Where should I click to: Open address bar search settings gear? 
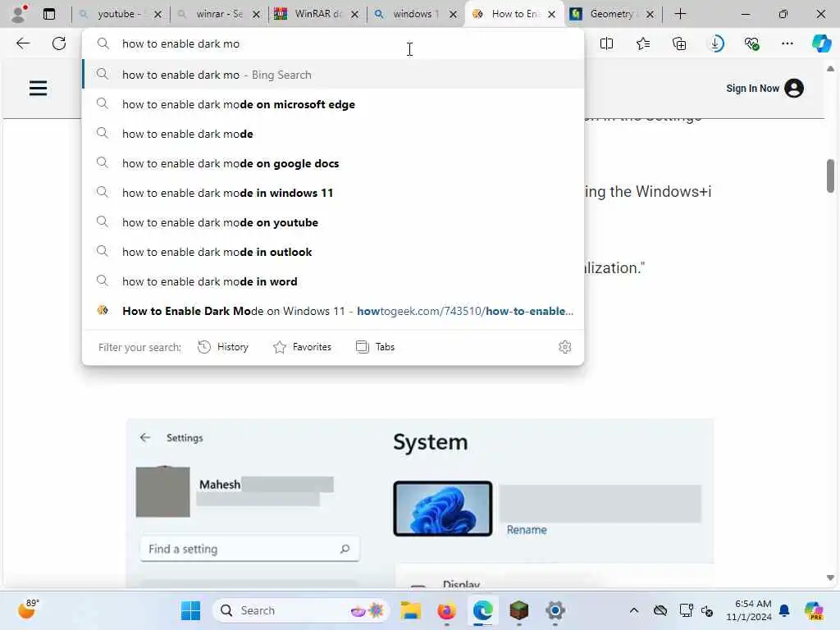(x=564, y=347)
